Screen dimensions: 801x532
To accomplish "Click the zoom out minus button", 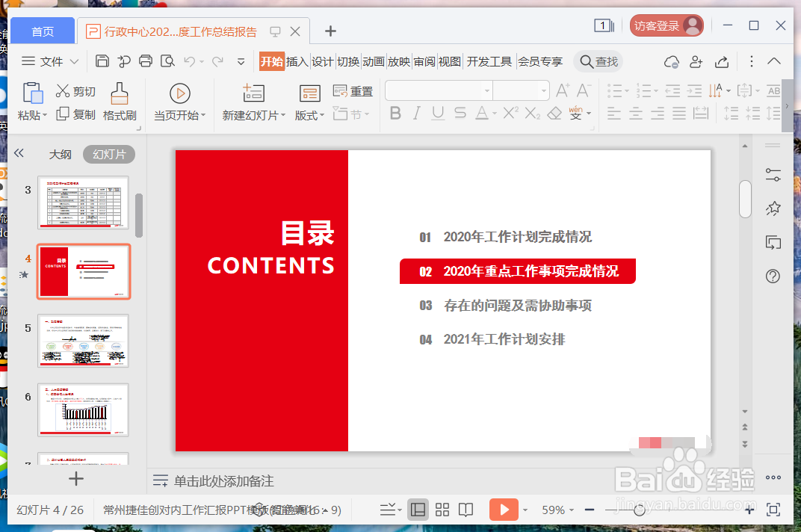I will coord(590,510).
